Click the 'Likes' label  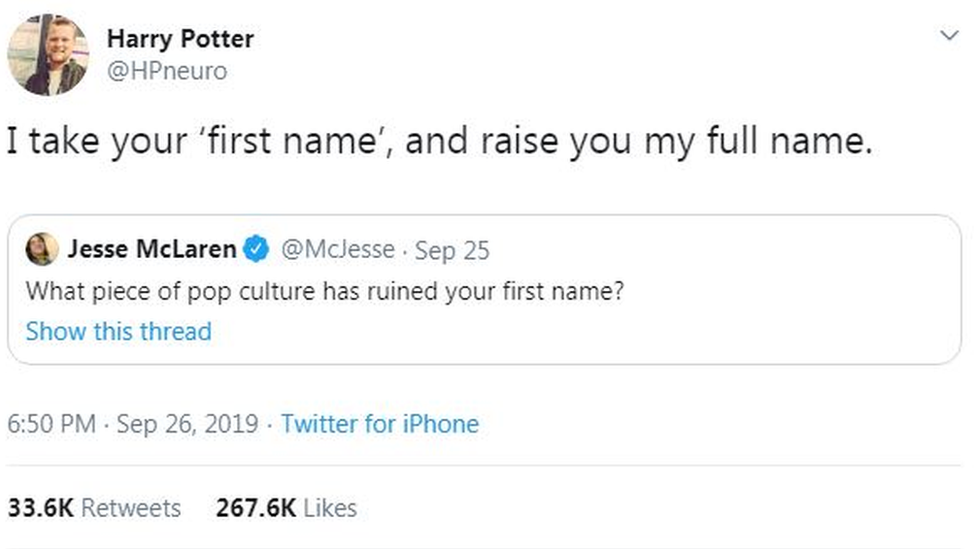(x=329, y=508)
